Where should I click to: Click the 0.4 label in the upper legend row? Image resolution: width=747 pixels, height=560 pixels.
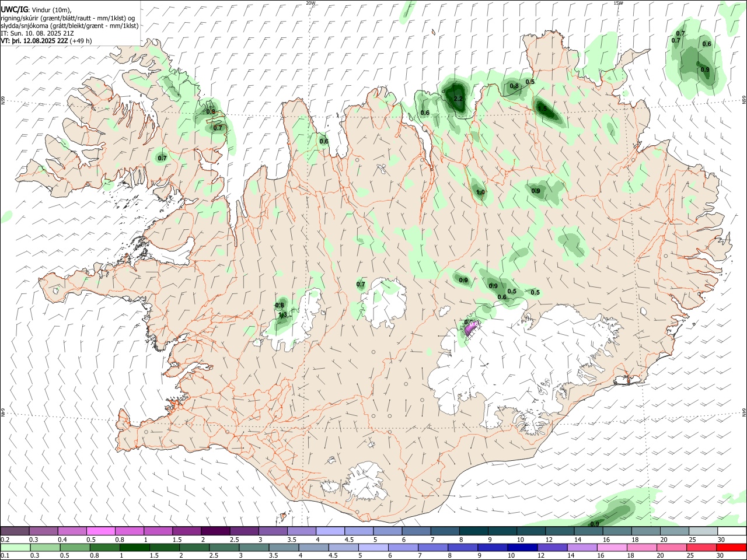point(62,540)
